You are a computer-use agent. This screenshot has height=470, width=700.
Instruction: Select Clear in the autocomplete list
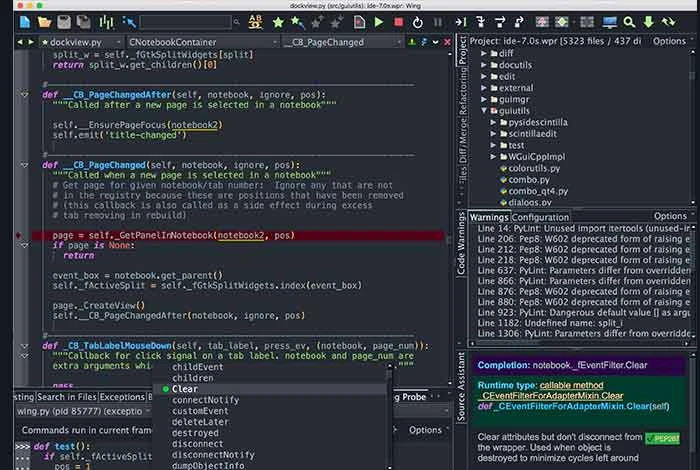pos(270,389)
